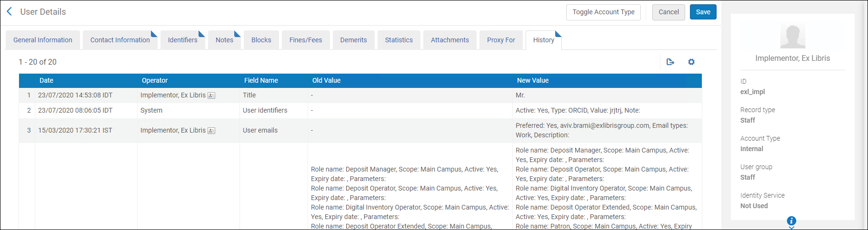868x230 pixels.
Task: Switch to the Contact Information tab
Action: [120, 40]
